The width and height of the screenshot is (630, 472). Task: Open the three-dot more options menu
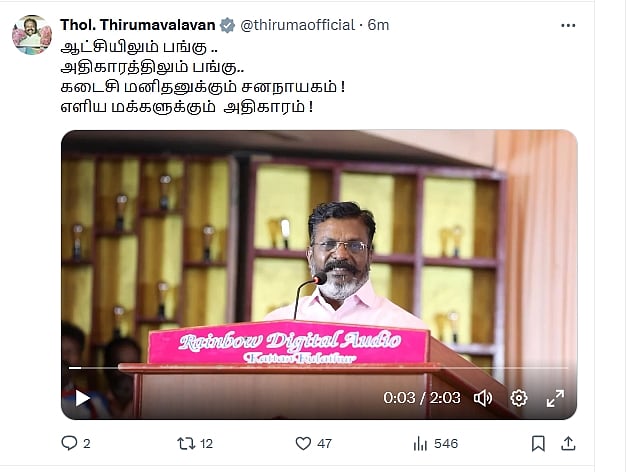[x=568, y=25]
